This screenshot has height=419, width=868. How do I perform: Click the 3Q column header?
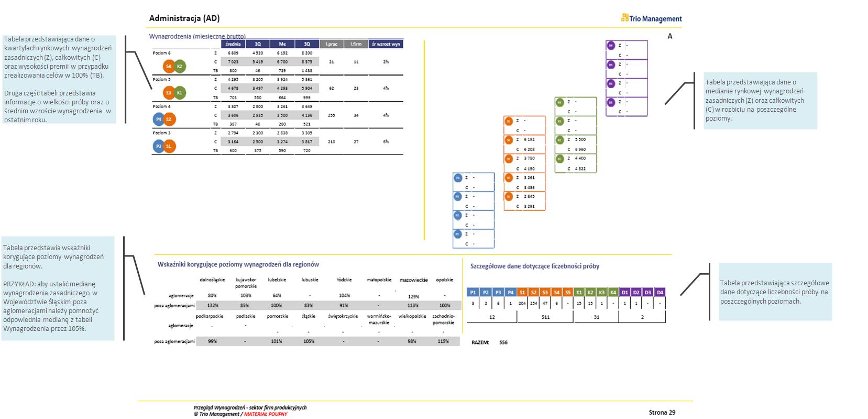point(307,44)
